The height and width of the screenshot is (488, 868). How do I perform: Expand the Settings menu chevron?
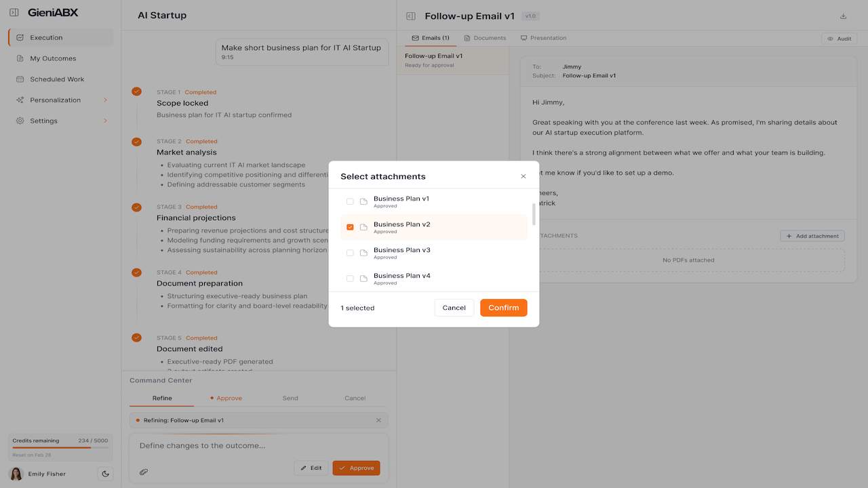pos(105,121)
